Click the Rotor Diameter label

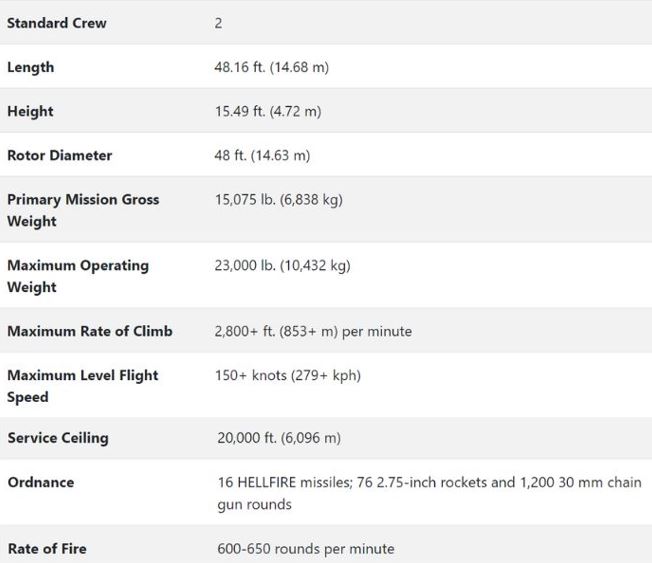tap(60, 155)
